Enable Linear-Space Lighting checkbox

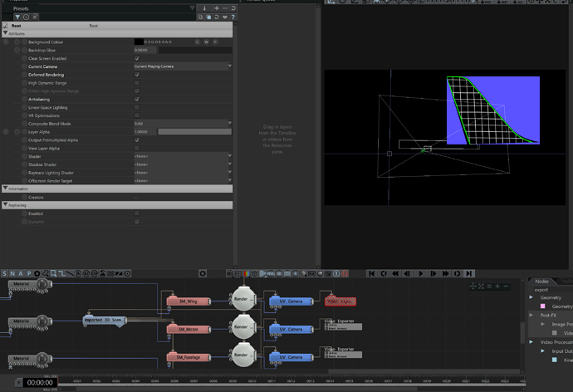point(137,107)
